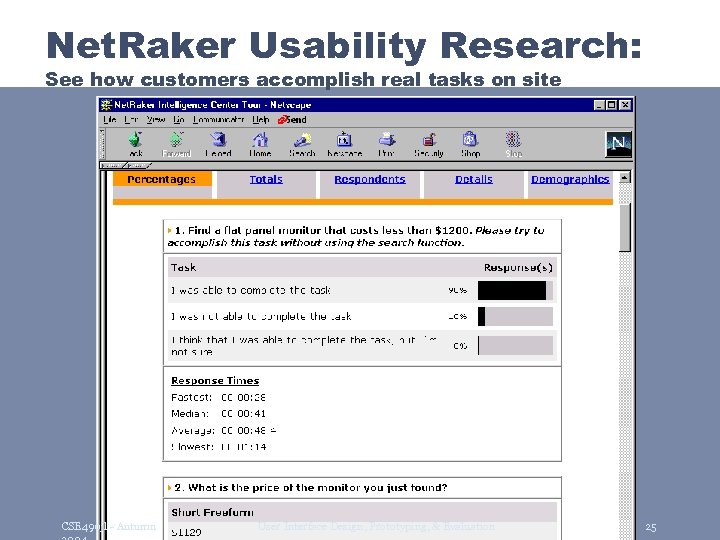
Task: Open the File menu
Action: 110,120
